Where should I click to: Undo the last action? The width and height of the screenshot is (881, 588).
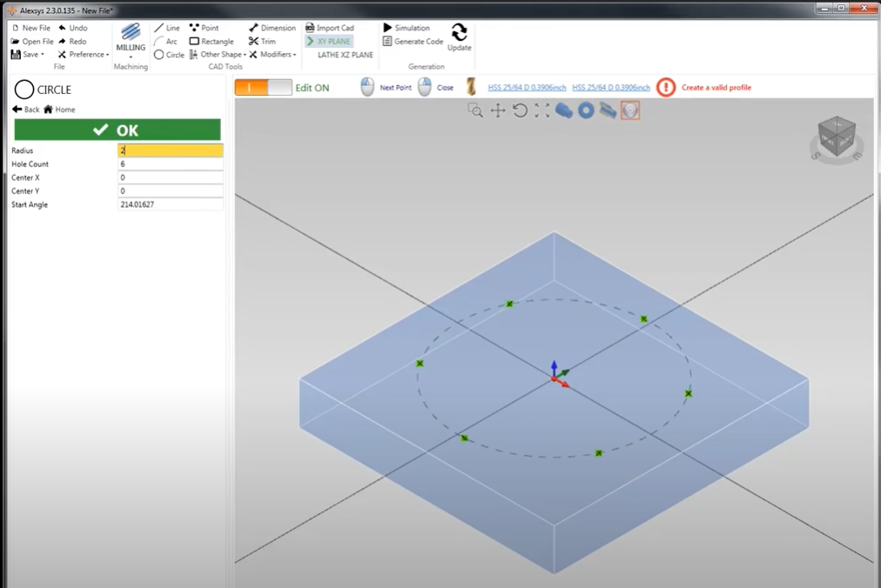pos(73,28)
